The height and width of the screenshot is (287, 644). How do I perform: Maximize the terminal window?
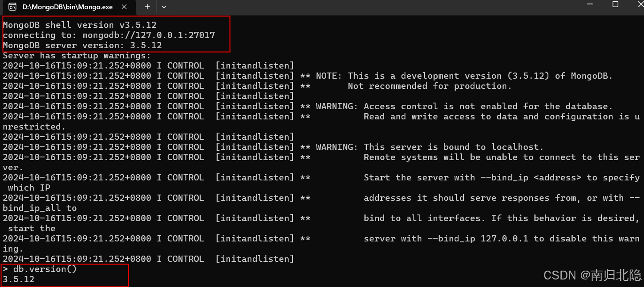coord(615,4)
